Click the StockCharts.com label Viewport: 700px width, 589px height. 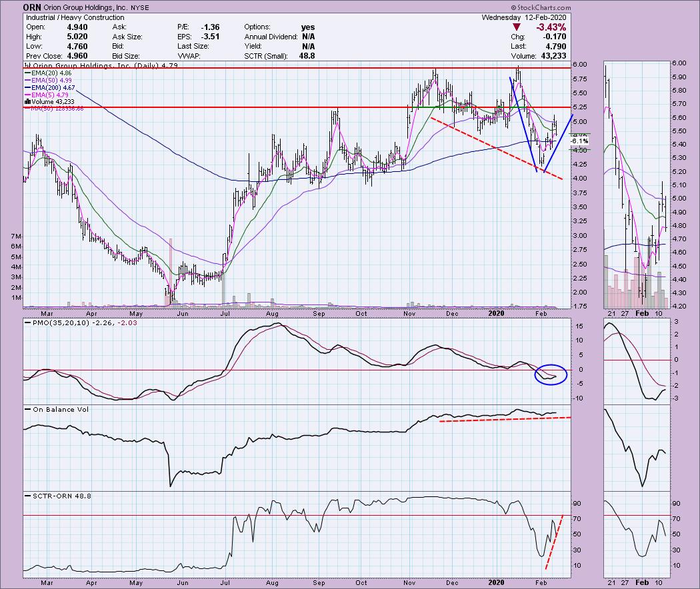[541, 7]
